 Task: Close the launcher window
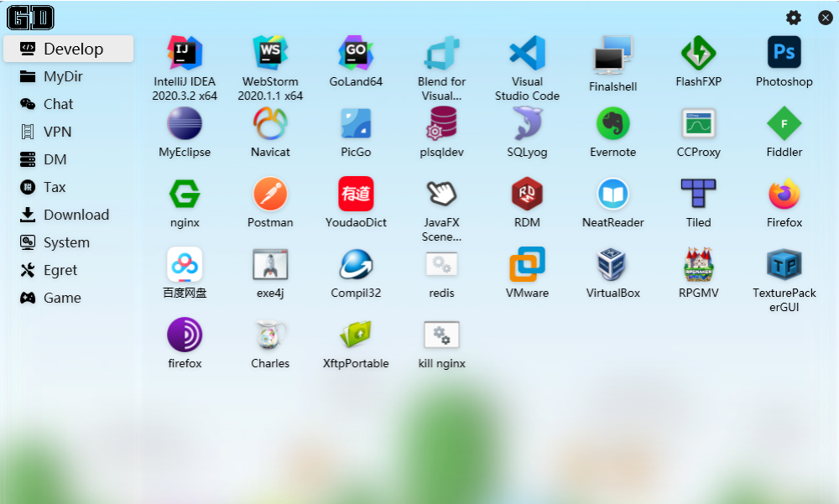tap(826, 18)
